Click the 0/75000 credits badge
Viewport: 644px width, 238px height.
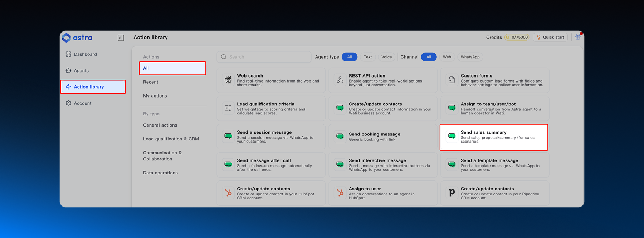tap(517, 37)
